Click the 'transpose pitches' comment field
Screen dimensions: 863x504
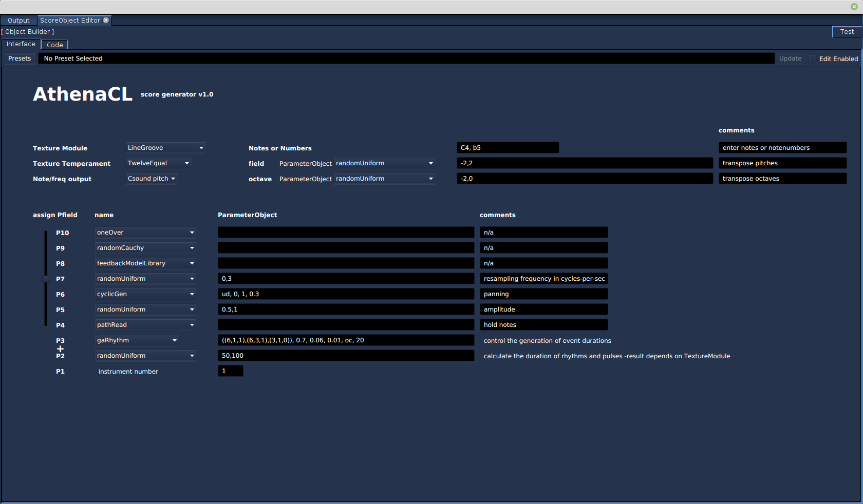(782, 163)
